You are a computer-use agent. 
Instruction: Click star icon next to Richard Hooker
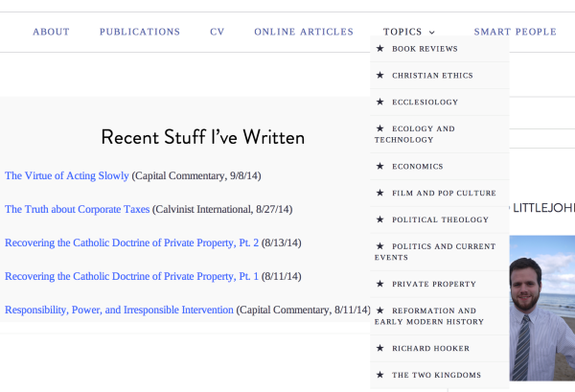pos(380,349)
